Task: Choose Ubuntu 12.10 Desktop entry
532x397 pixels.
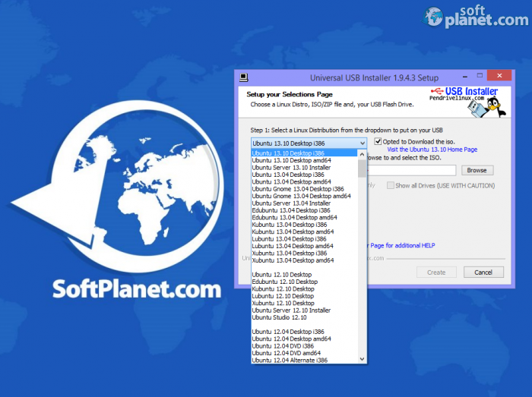Action: (304, 274)
